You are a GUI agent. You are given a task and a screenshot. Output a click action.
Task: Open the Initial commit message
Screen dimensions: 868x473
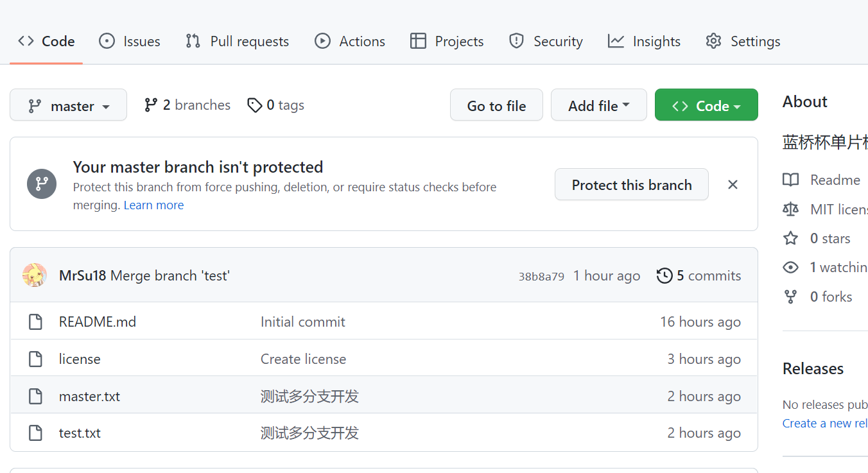tap(303, 322)
